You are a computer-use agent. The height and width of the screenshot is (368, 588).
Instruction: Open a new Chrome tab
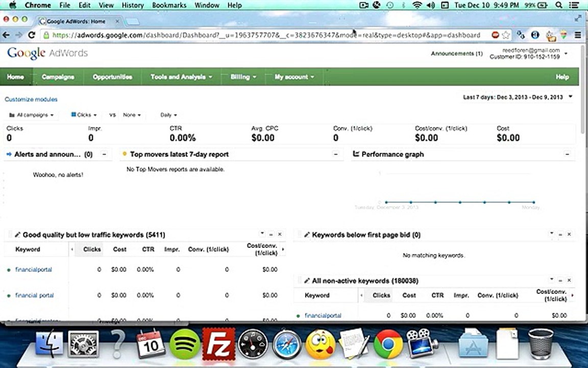(132, 21)
